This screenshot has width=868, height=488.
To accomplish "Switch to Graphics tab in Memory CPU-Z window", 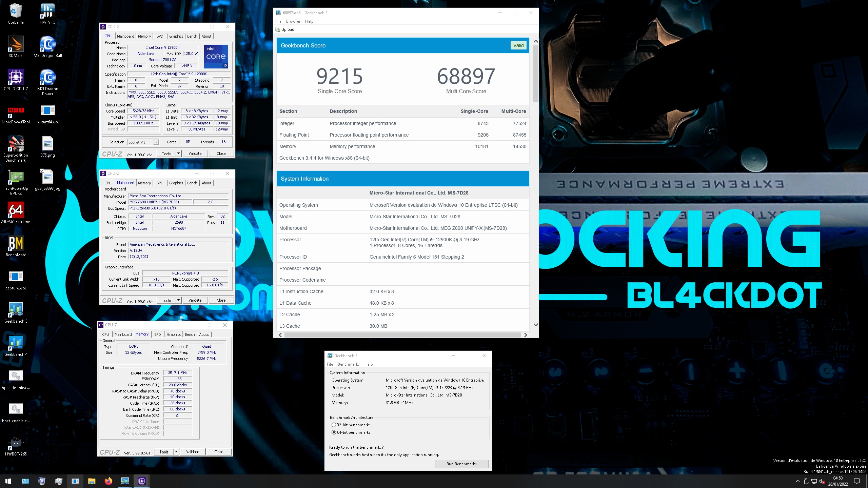I will pyautogui.click(x=174, y=334).
